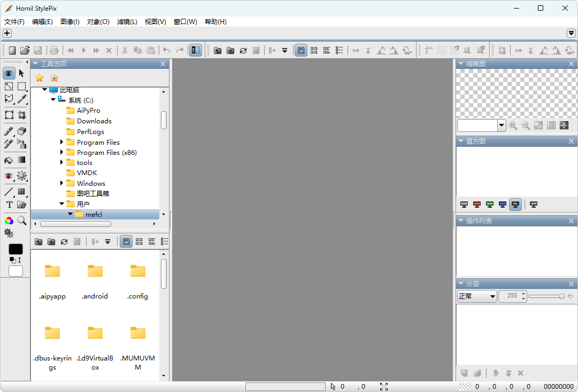Select the Eyedropper color picker tool
The height and width of the screenshot is (392, 578).
tap(22, 99)
